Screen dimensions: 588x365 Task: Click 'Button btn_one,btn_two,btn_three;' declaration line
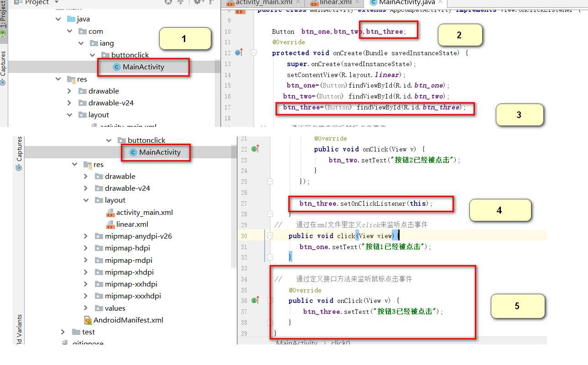(339, 31)
